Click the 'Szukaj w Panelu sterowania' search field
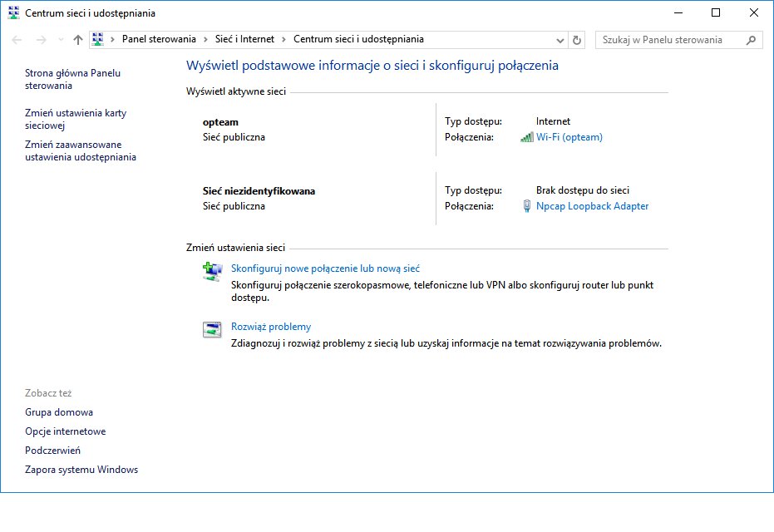The width and height of the screenshot is (774, 532). click(x=669, y=40)
